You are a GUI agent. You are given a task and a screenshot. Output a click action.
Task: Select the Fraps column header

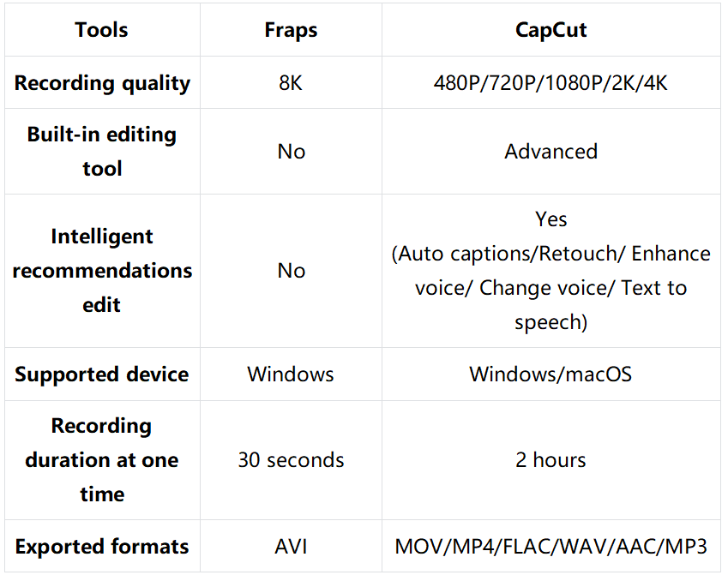[291, 30]
